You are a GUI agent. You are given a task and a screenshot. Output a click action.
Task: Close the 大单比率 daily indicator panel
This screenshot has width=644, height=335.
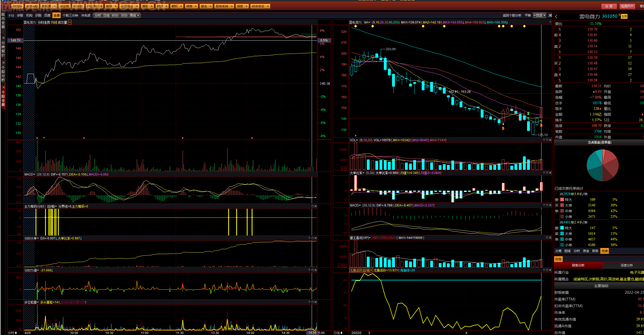click(550, 173)
